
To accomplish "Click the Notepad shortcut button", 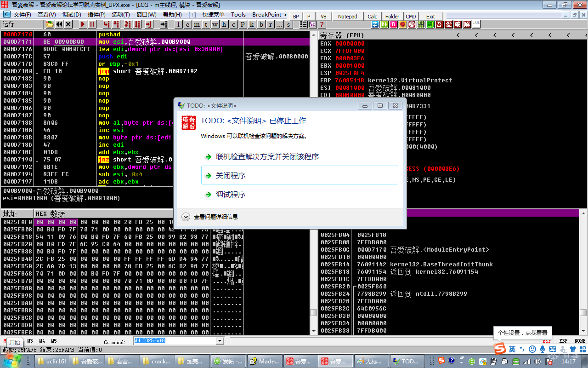I will 347,17.
